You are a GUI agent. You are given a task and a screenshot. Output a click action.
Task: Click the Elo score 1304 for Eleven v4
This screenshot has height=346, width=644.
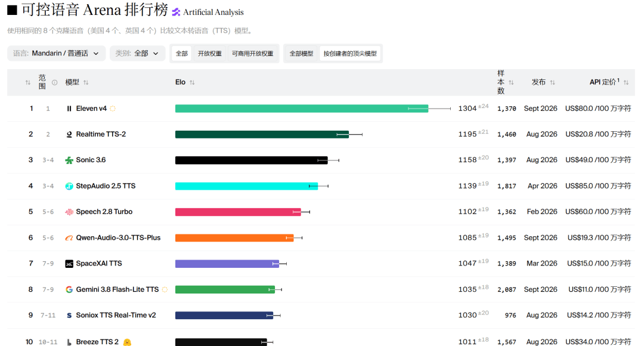click(467, 109)
